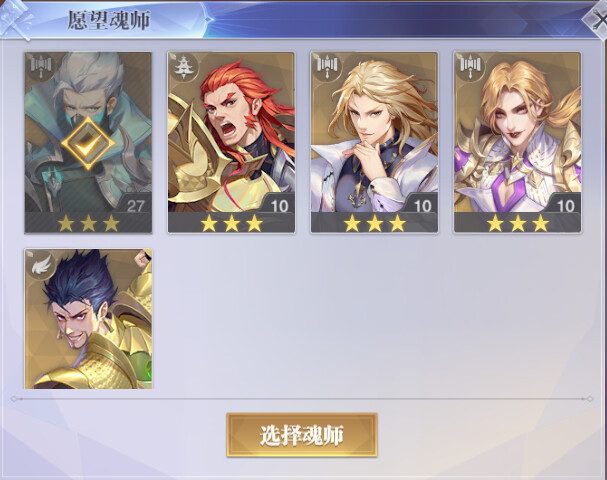Click level 10 badge on the blonde woman
607x480 pixels.
coord(565,205)
